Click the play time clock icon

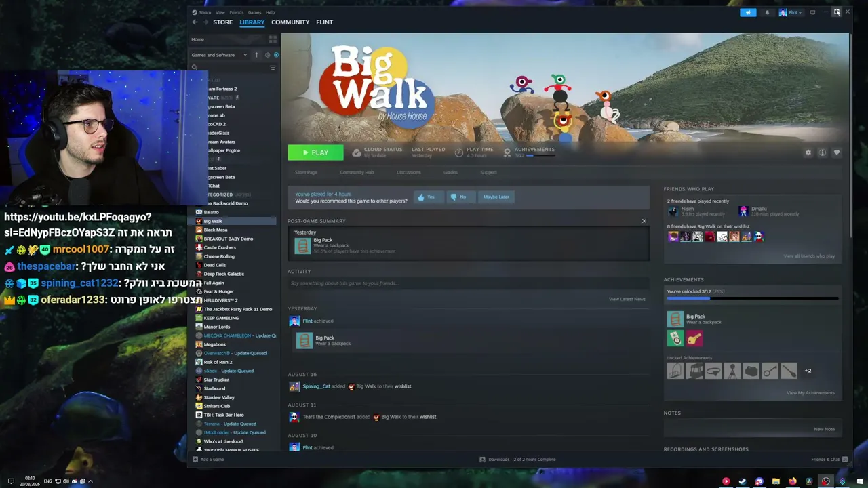tap(459, 152)
